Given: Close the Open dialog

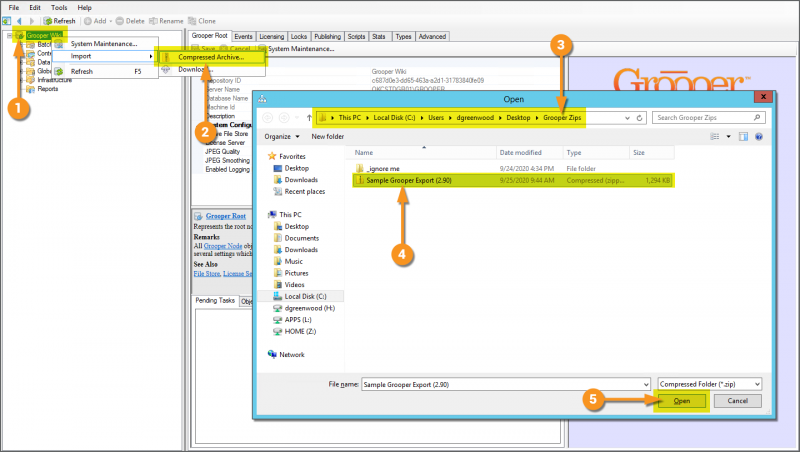Looking at the screenshot, I should (x=763, y=96).
